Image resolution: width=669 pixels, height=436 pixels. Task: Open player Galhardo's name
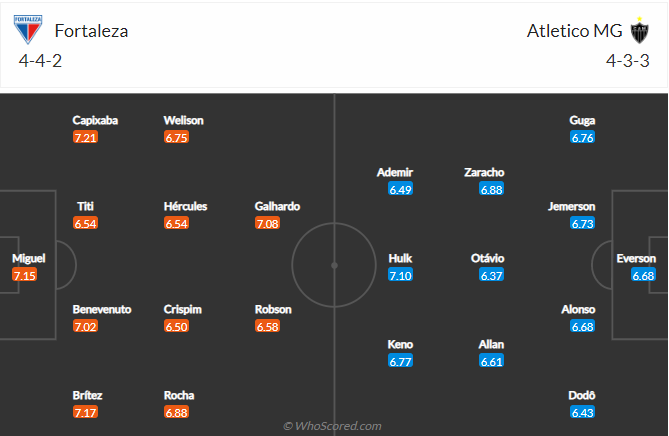point(277,206)
